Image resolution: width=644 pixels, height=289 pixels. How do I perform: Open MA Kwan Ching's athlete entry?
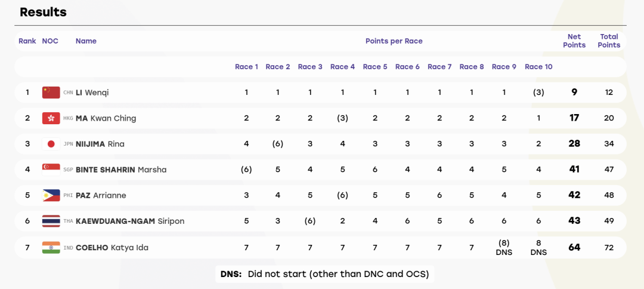[x=106, y=118]
